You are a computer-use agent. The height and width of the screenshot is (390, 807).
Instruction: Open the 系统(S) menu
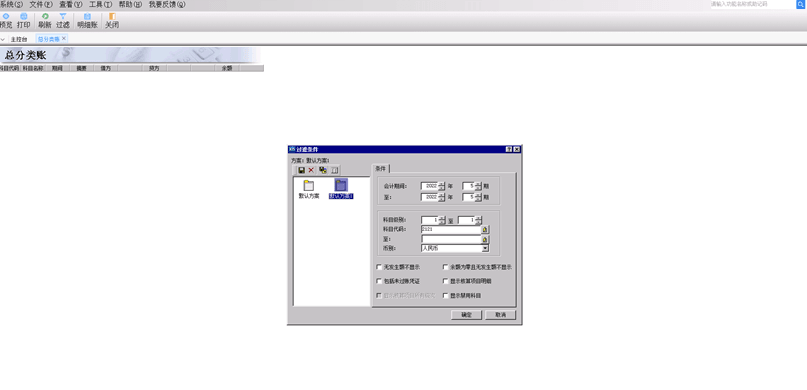pos(11,5)
